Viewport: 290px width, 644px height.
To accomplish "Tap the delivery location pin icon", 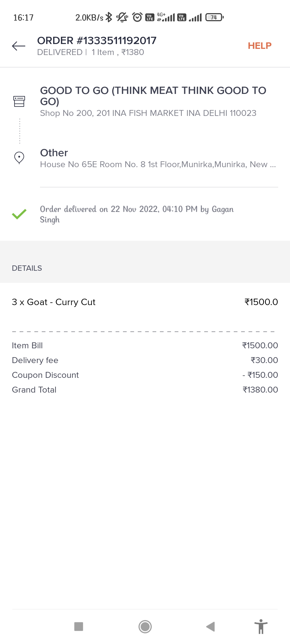I will [x=19, y=158].
